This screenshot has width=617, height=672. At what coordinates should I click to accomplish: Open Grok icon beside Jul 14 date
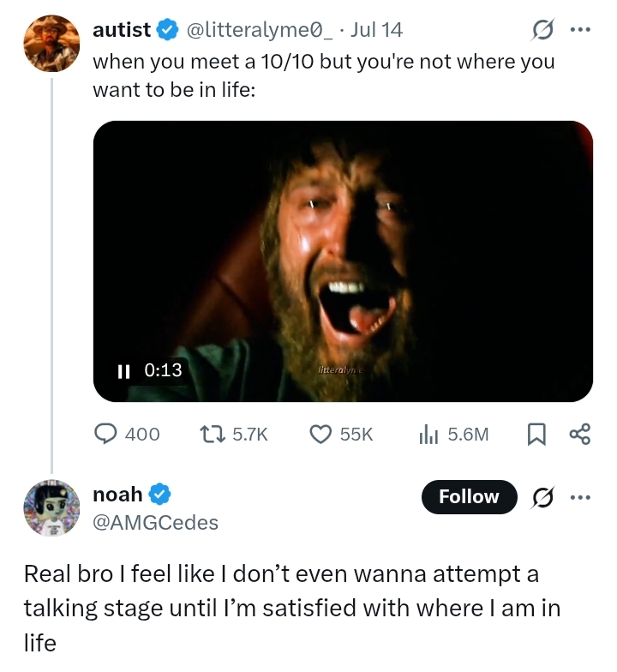click(x=543, y=29)
